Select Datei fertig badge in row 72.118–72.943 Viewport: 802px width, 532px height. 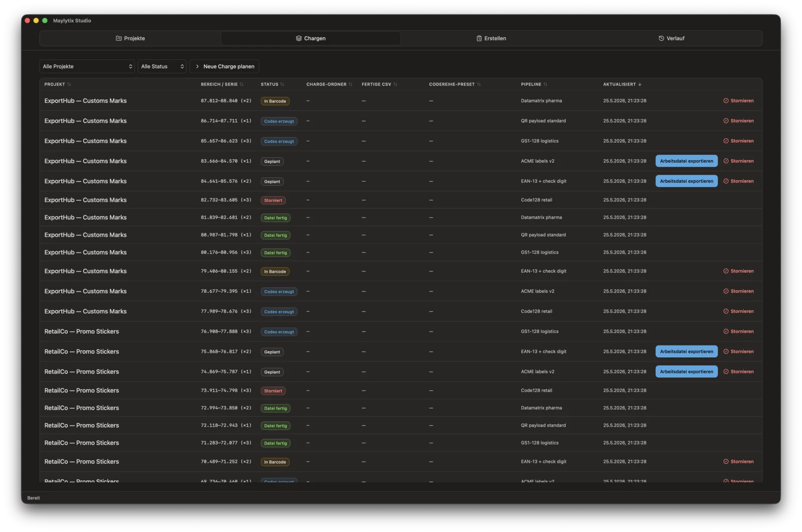[x=275, y=426]
